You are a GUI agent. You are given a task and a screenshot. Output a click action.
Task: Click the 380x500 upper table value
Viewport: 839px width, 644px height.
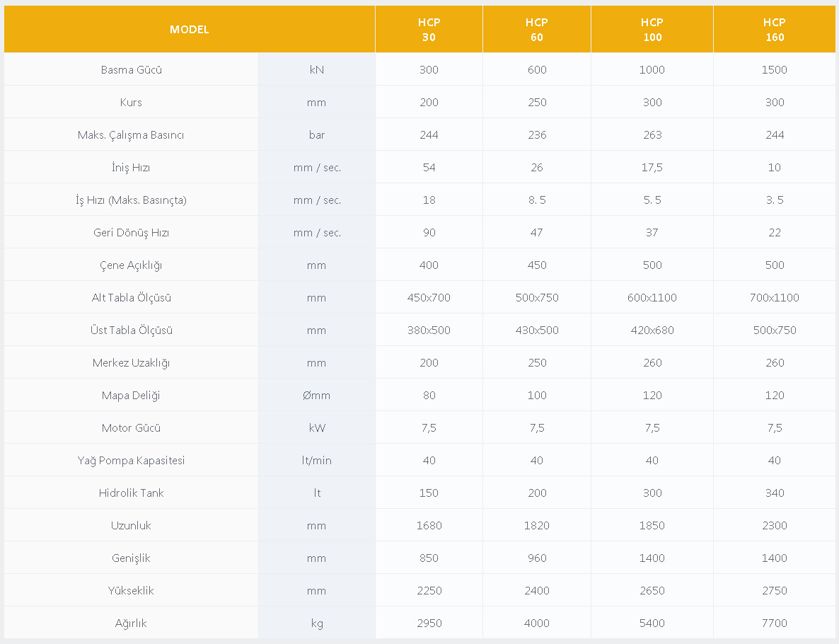pos(429,330)
